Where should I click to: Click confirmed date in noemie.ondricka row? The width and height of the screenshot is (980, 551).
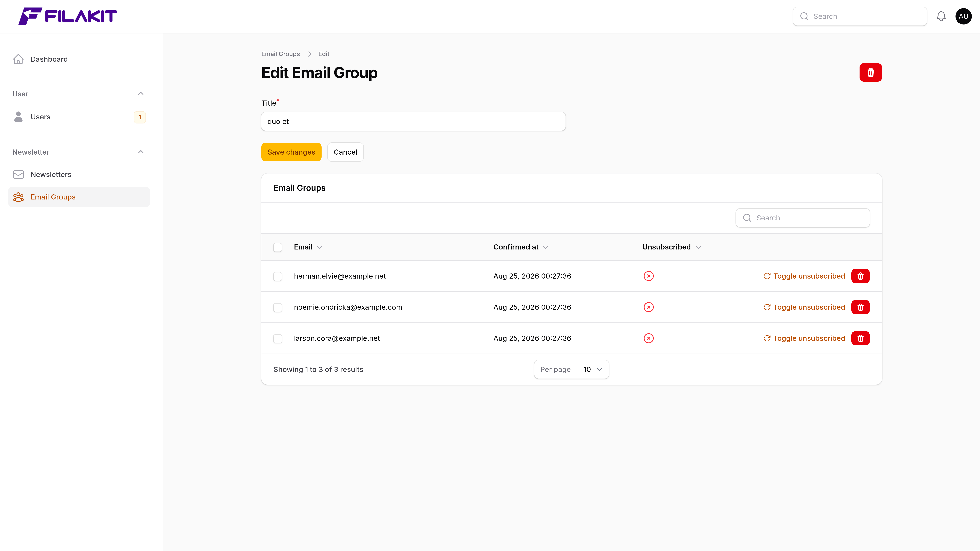click(x=532, y=307)
